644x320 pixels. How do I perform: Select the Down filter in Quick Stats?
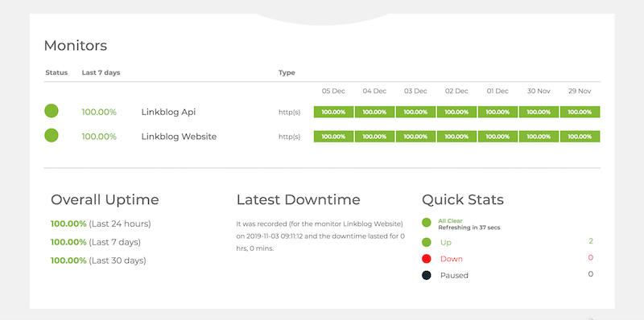coord(452,259)
